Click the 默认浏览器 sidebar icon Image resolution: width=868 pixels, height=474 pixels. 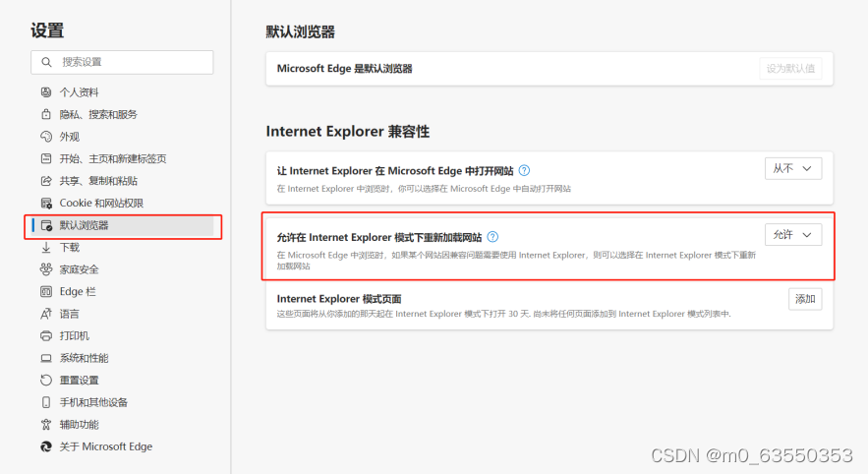tap(46, 225)
